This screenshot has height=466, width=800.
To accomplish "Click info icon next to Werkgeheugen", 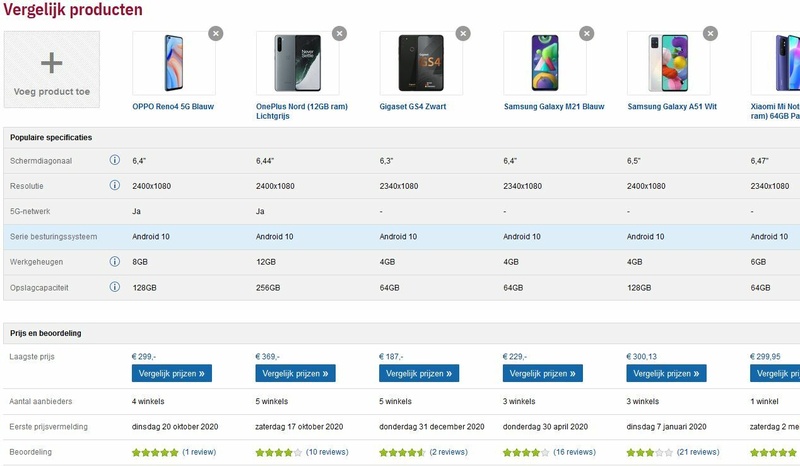I will 115,263.
